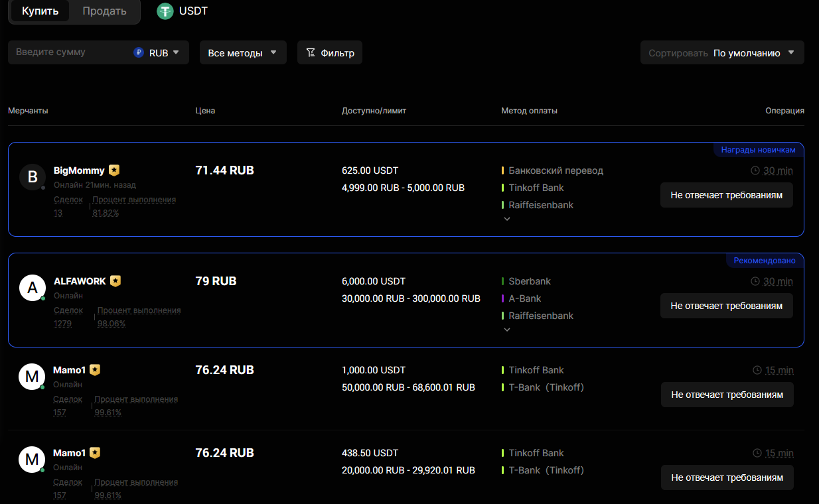Click the Награды новичкам tag

758,150
